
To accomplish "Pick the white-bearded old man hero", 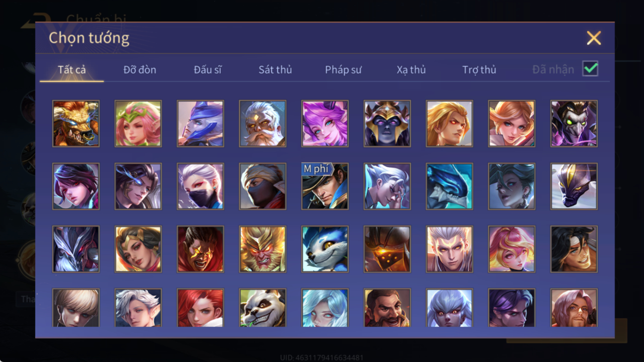I will click(262, 124).
